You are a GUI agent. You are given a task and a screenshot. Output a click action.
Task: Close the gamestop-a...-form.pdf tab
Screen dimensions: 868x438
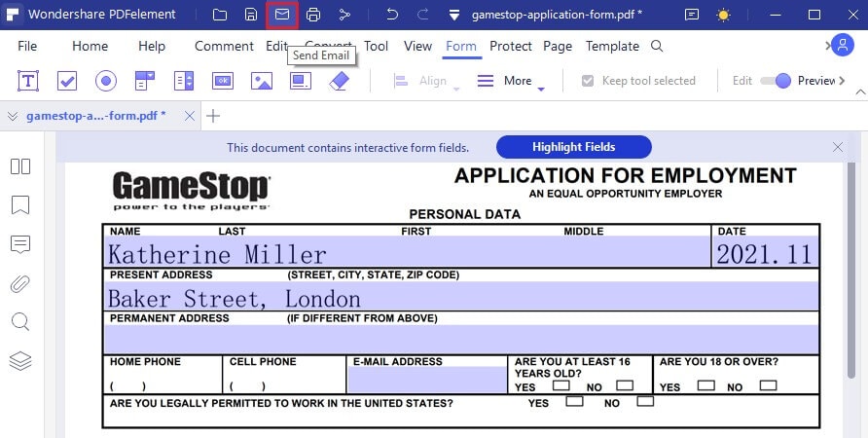click(190, 116)
